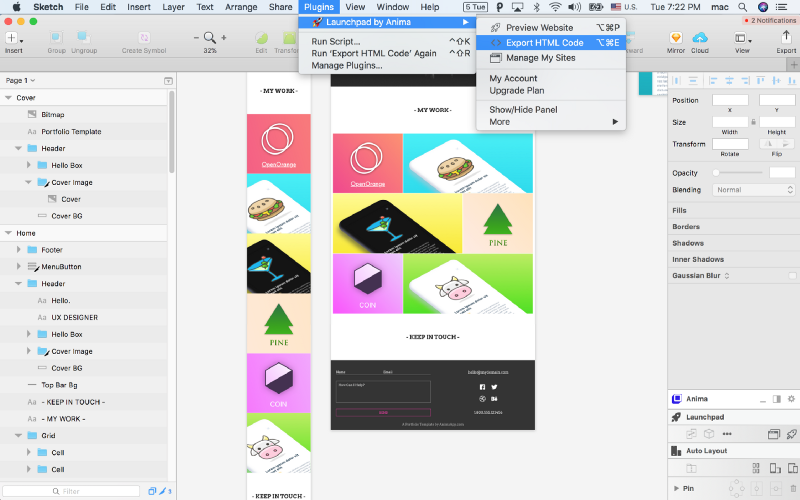Click the Pin trash icon
The width and height of the screenshot is (800, 500).
(x=793, y=489)
